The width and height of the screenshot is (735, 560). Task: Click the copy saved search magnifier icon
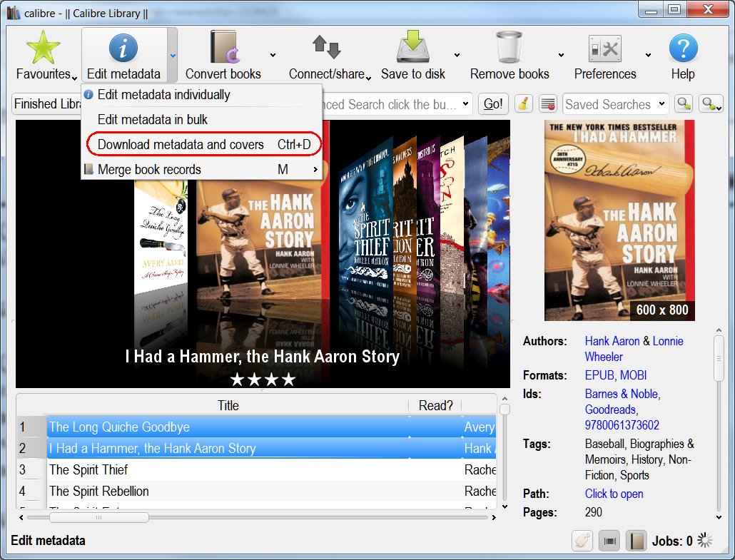(x=684, y=103)
